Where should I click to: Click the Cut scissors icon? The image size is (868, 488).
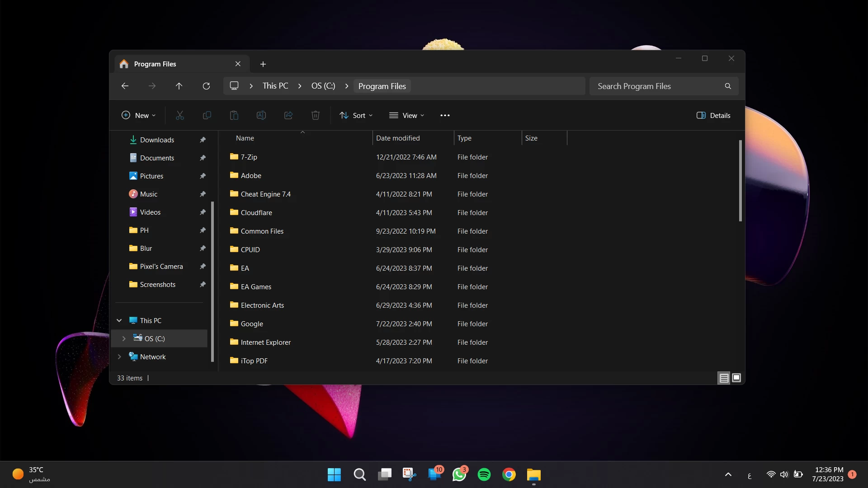(179, 115)
